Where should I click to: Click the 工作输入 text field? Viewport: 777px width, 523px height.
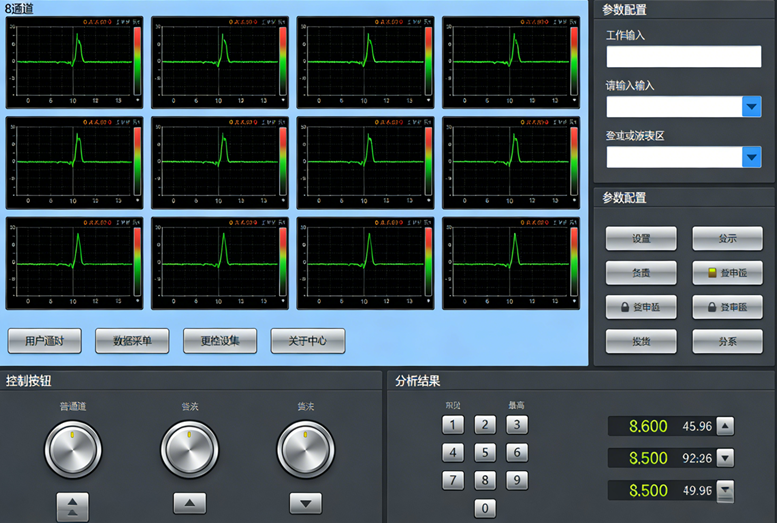(683, 57)
